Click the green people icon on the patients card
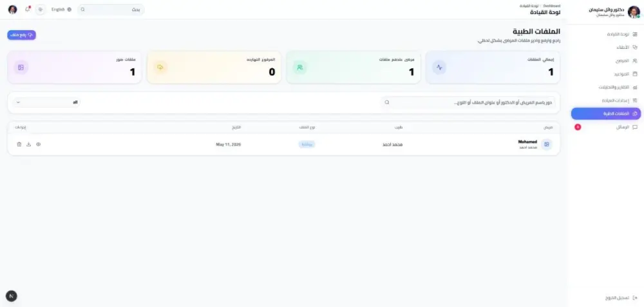This screenshot has width=644, height=307. pyautogui.click(x=300, y=68)
